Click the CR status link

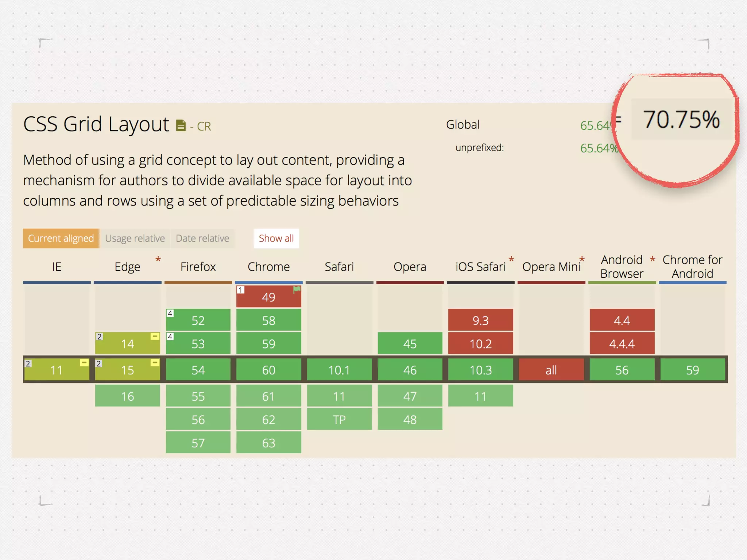pyautogui.click(x=204, y=127)
